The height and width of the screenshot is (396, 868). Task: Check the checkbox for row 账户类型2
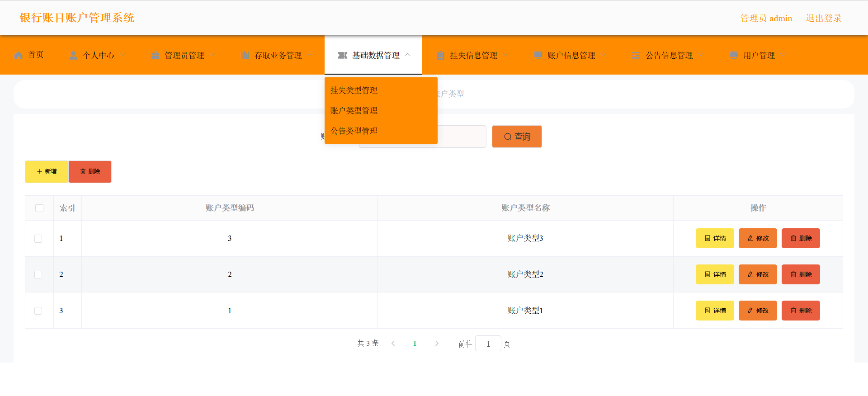tap(38, 275)
